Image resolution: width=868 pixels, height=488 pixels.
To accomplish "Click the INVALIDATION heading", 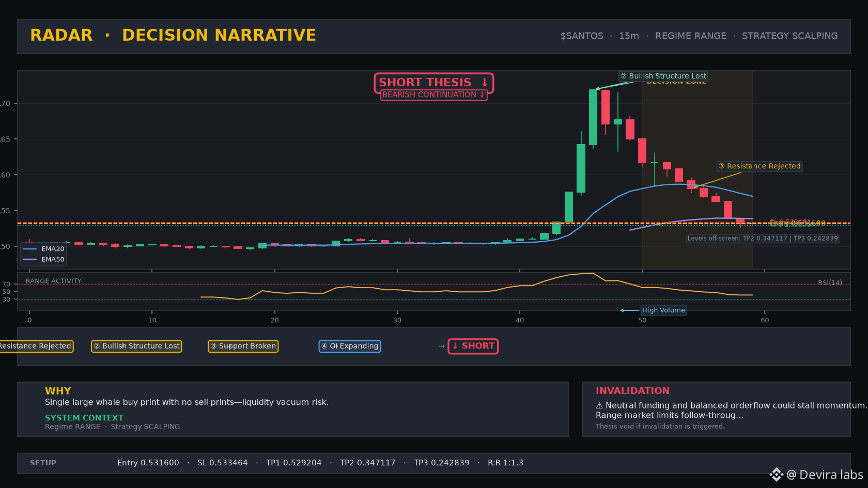I will click(x=632, y=391).
